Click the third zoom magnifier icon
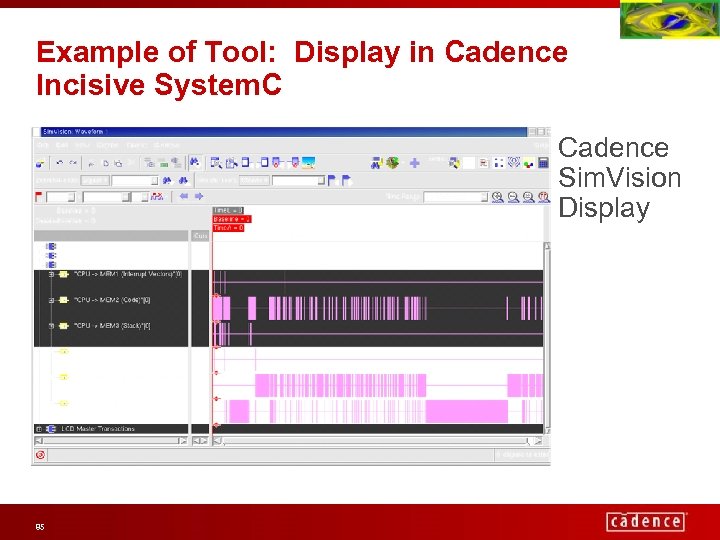This screenshot has height=540, width=720. [x=529, y=197]
